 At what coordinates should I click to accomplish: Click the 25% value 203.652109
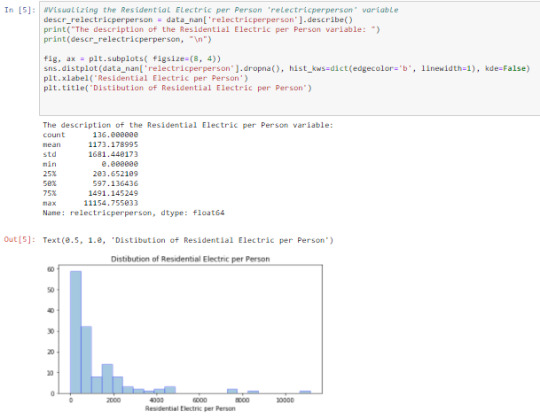[115, 174]
